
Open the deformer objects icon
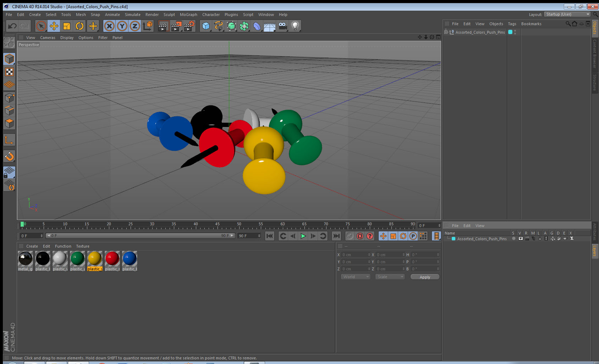click(x=257, y=26)
